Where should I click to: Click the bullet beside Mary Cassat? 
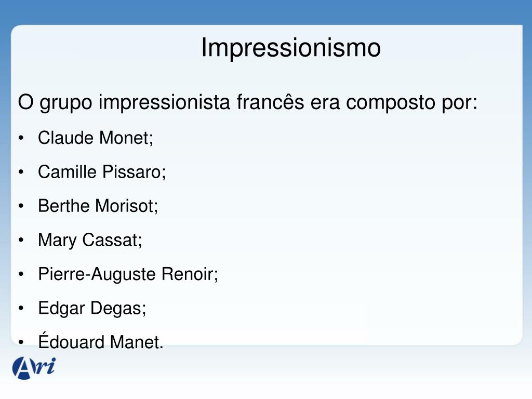coord(21,240)
